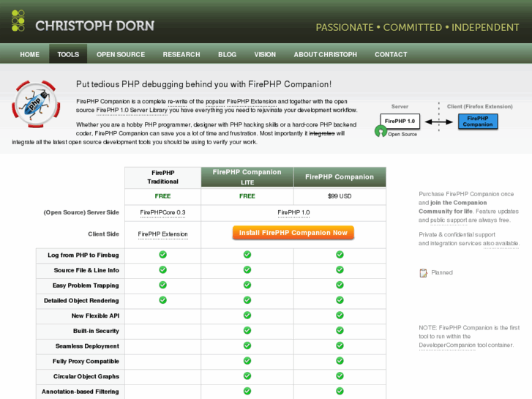This screenshot has height=399, width=532.
Task: Click Companion checkmark for Circular Object Graphs
Action: coord(340,376)
